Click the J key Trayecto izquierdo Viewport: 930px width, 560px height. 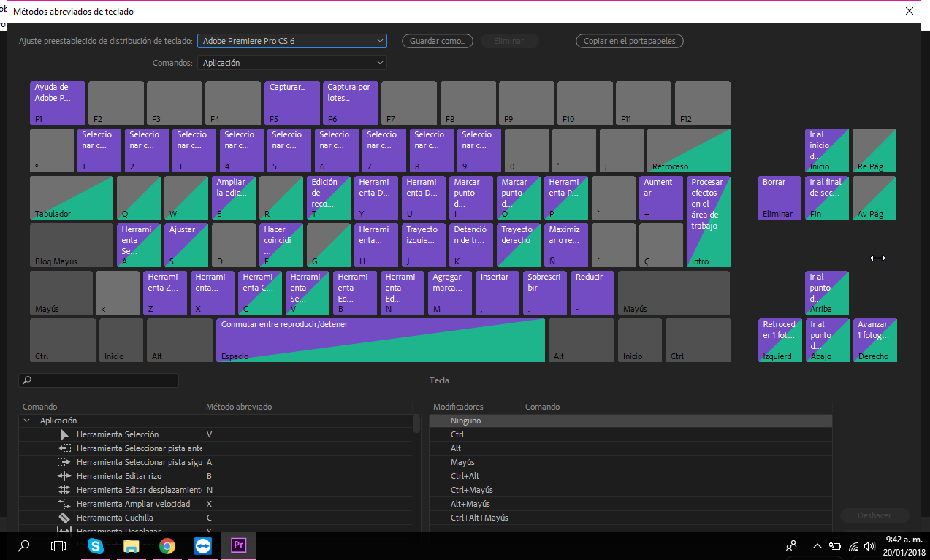point(424,245)
